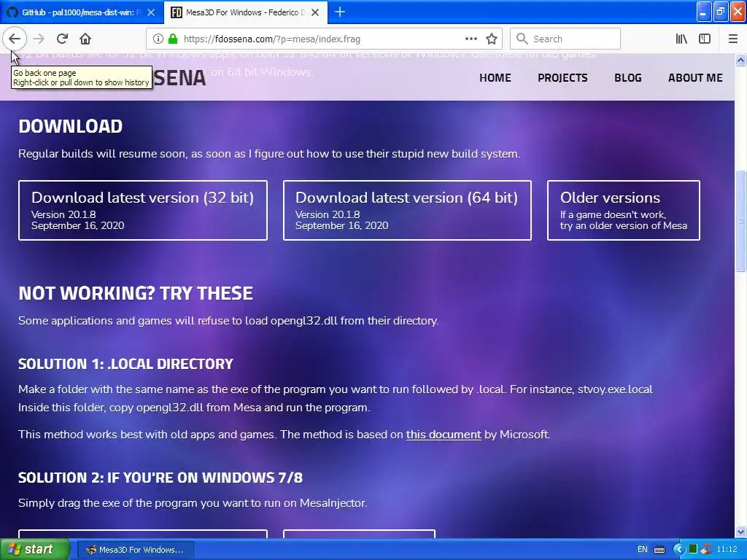Click the 'NOT WORKING? TRY THESE' heading
The height and width of the screenshot is (560, 747).
coord(136,293)
